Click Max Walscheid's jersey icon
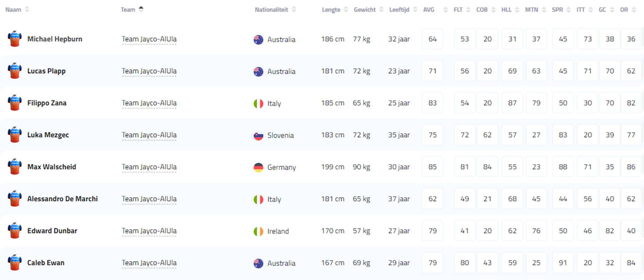Viewport: 644px width, 280px height. (x=15, y=167)
